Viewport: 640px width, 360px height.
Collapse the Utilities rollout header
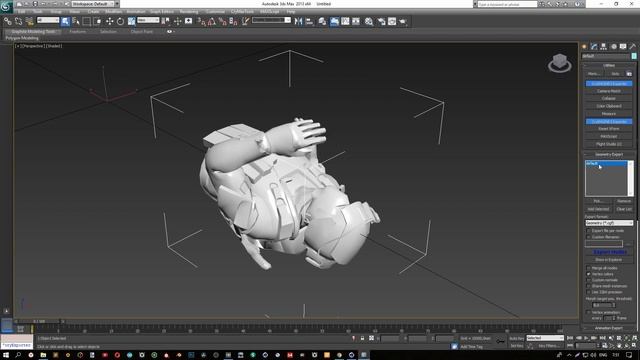coord(609,65)
